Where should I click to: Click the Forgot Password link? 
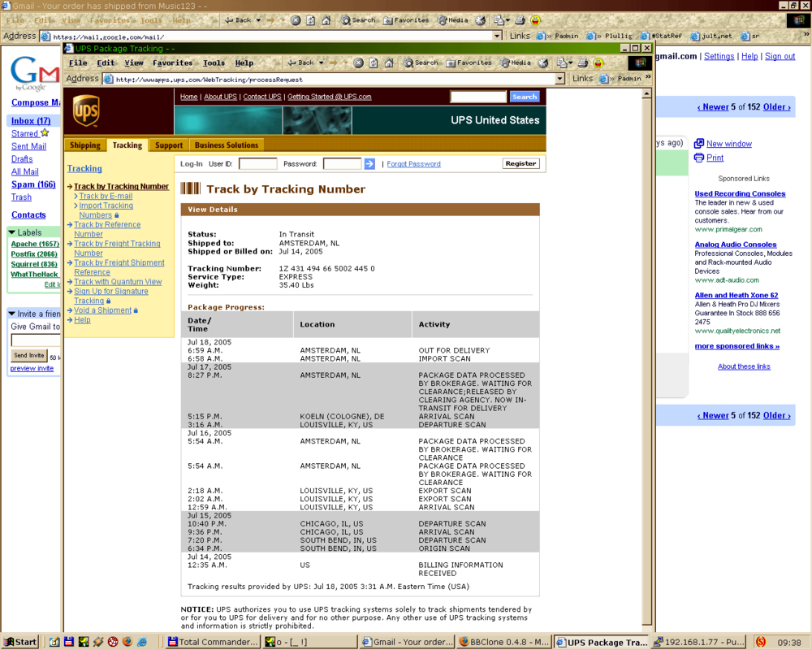pos(414,164)
